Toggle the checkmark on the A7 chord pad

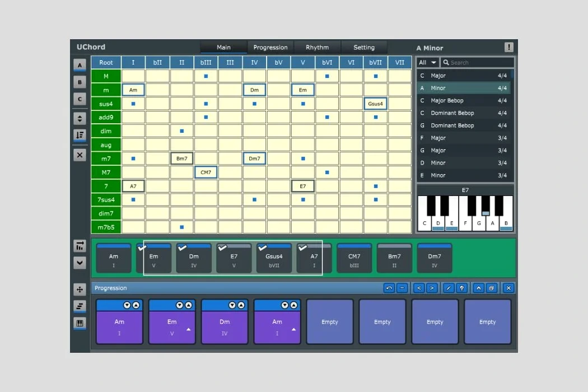302,248
